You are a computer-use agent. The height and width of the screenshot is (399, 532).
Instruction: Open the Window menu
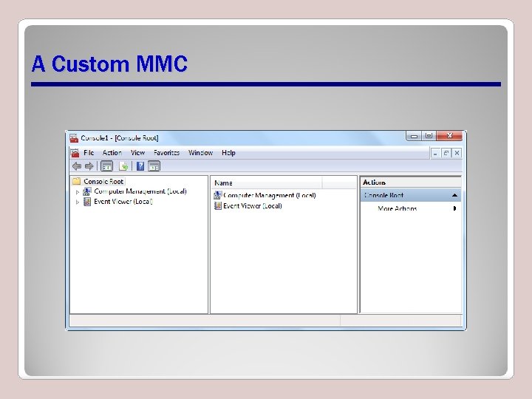pyautogui.click(x=200, y=153)
